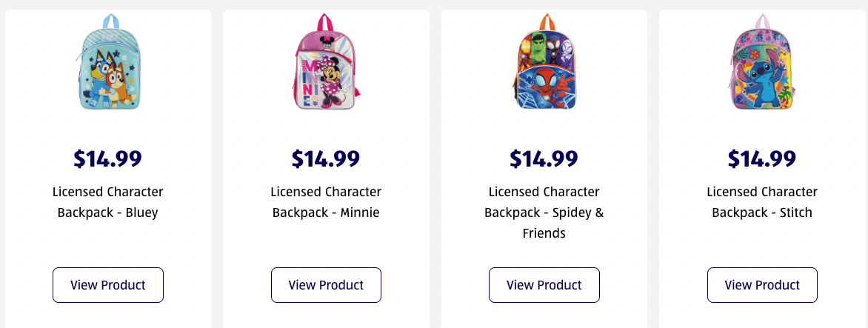Select the Spidey & Friends backpack picture
Screen dimensions: 868x328
pos(544,63)
